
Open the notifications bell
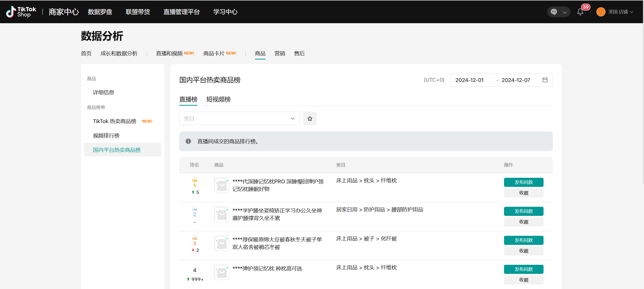[x=580, y=12]
